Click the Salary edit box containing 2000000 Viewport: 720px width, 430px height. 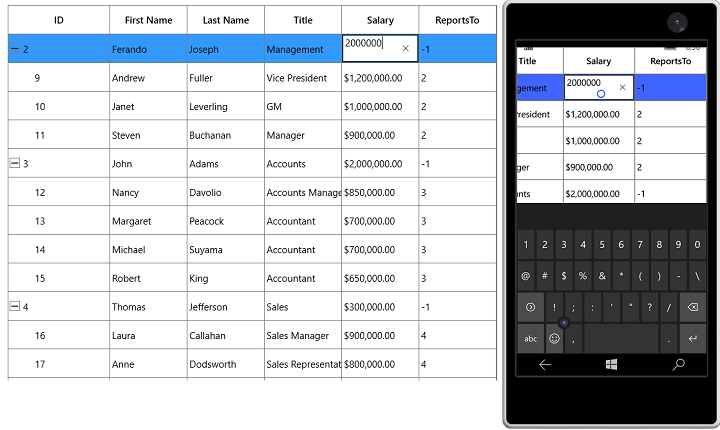(x=371, y=48)
